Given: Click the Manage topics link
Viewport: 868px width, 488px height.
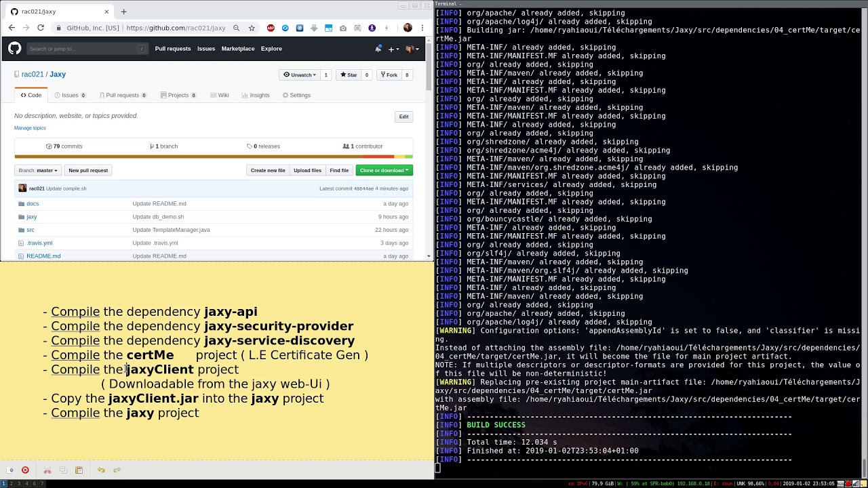Looking at the screenshot, I should point(30,128).
